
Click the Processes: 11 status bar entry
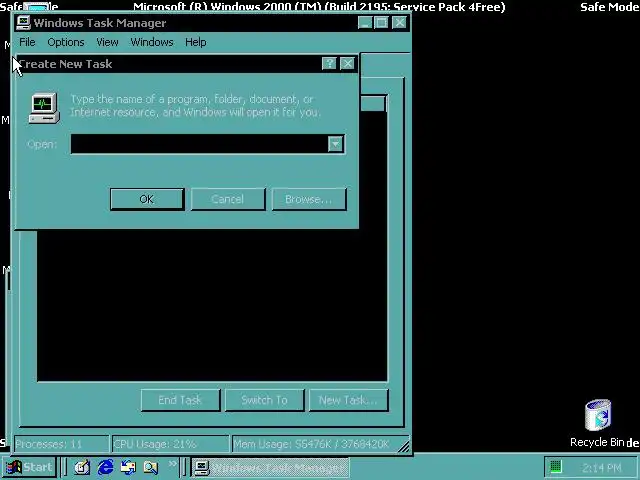click(x=61, y=444)
